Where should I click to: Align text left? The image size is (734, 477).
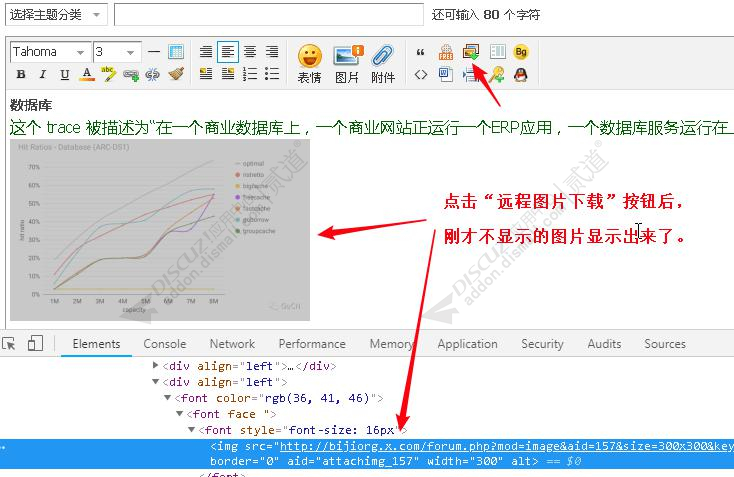click(228, 51)
